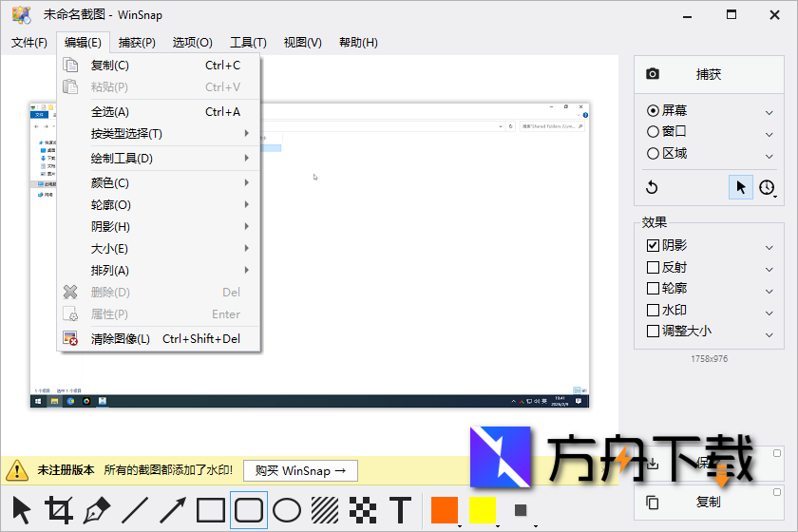Enable the 调整大小 effect checkbox
The image size is (798, 532).
(653, 331)
